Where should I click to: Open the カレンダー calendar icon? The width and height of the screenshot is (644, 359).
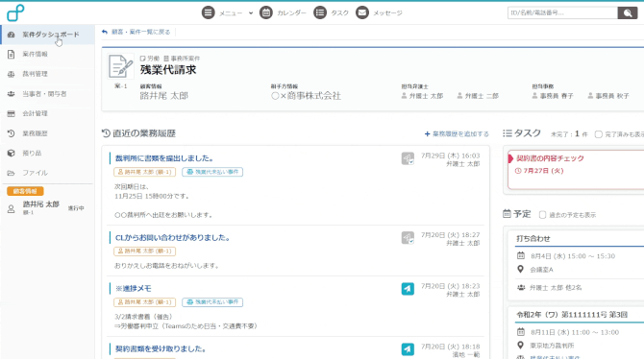pos(265,12)
